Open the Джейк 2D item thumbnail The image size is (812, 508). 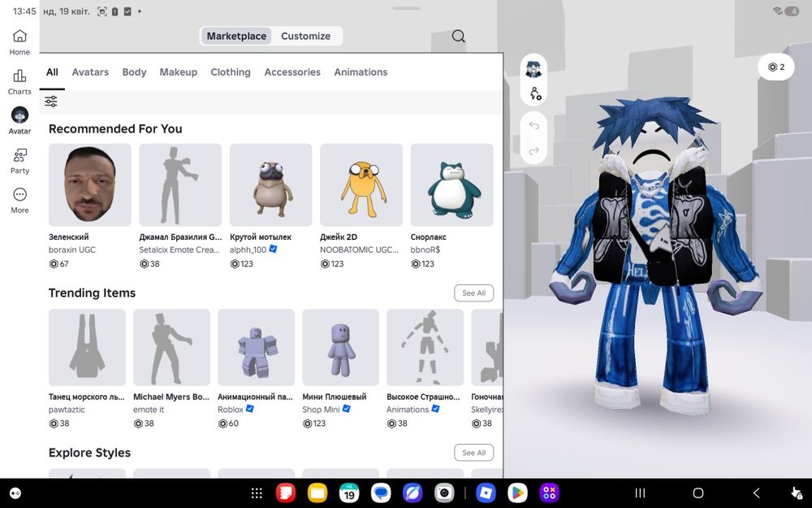tap(361, 185)
